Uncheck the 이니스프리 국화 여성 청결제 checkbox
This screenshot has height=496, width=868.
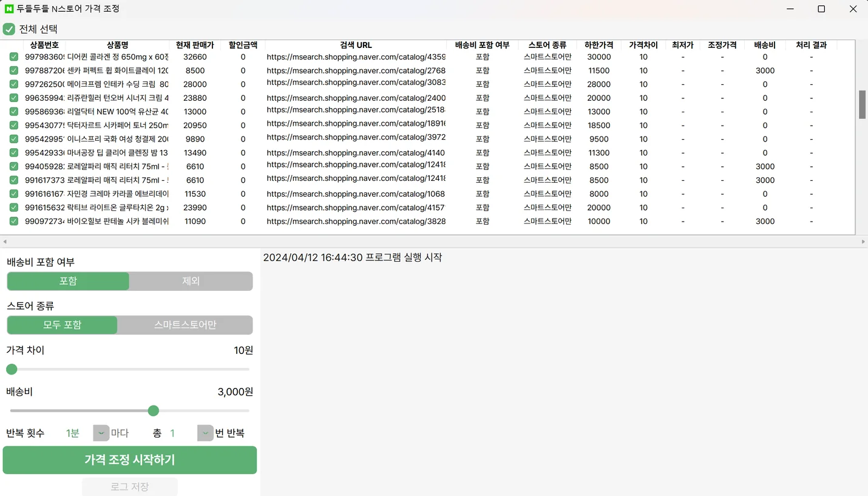click(x=14, y=139)
